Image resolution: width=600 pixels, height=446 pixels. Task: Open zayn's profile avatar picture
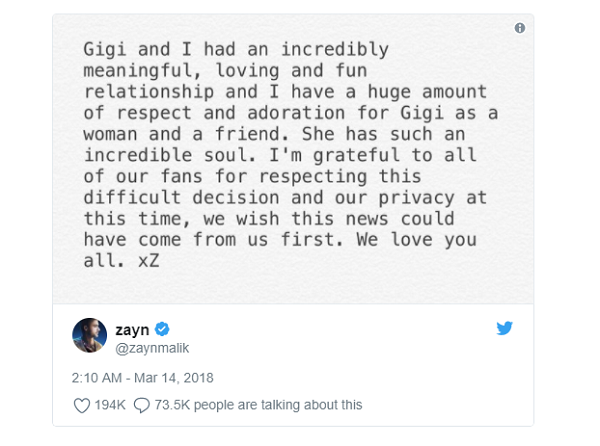coord(89,335)
